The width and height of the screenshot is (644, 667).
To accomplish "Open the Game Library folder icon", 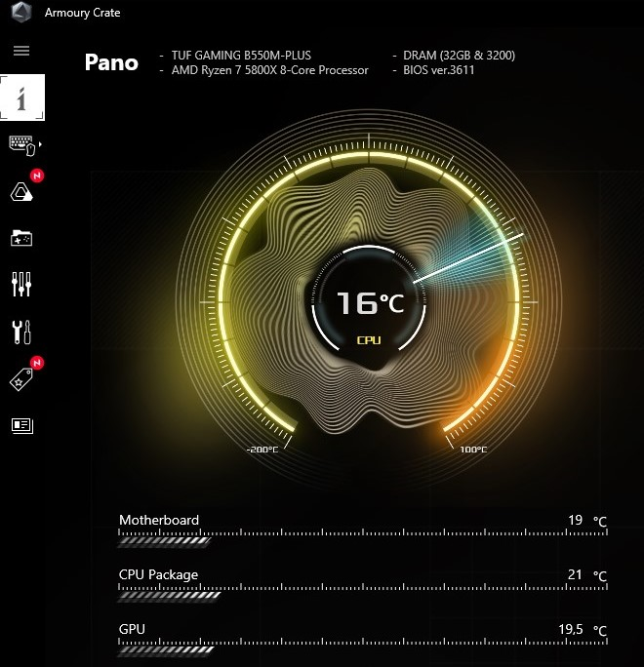I will tap(21, 238).
